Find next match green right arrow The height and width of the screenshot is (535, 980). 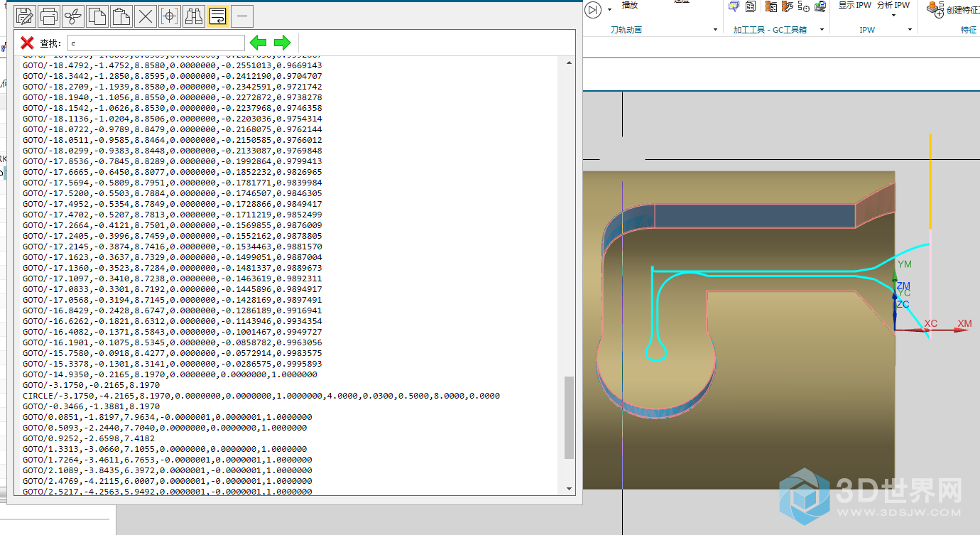click(282, 43)
